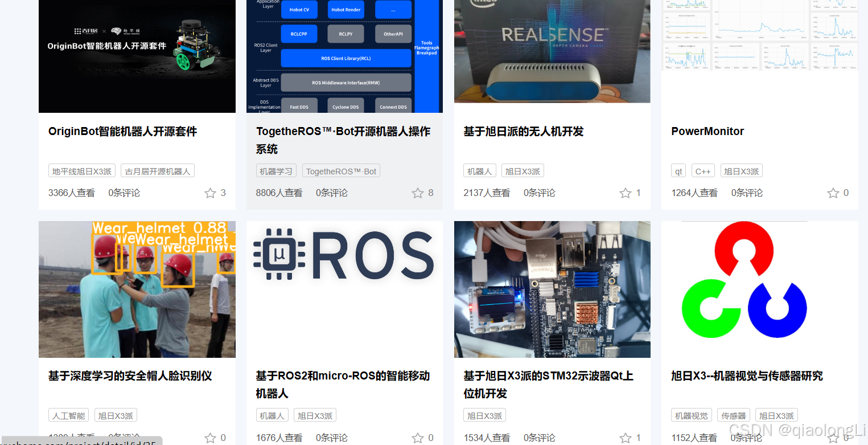Open the 旭日X3--机器视觉与传感器研究 title
The width and height of the screenshot is (868, 445).
coord(747,376)
